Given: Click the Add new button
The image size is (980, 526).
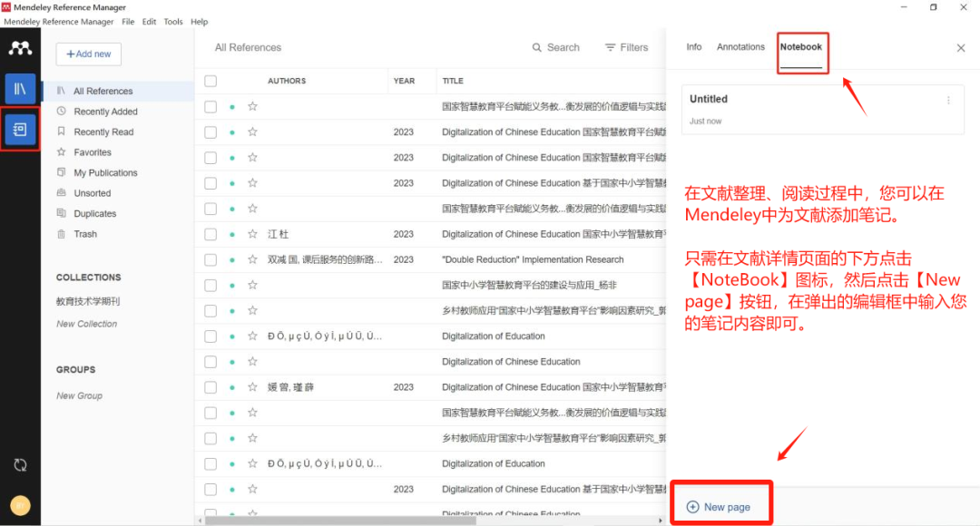Looking at the screenshot, I should click(89, 54).
